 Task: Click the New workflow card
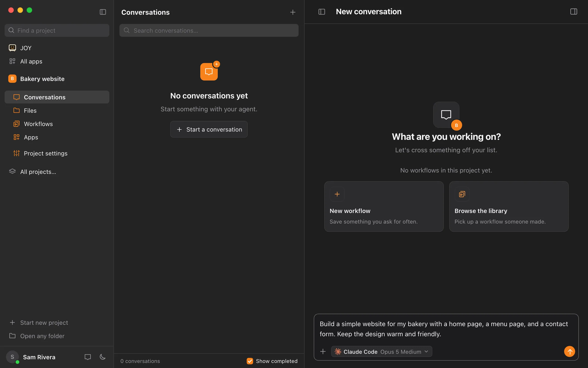(x=384, y=206)
